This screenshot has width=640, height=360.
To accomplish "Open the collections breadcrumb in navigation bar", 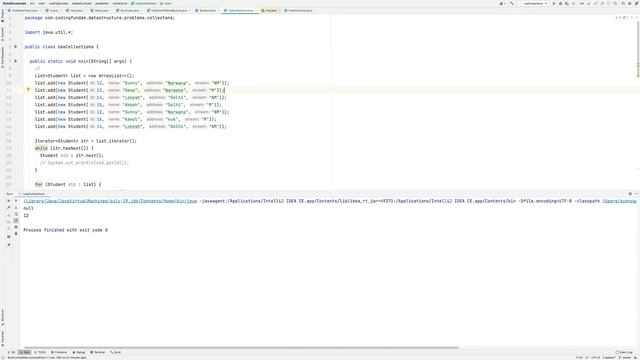I will (x=120, y=3).
